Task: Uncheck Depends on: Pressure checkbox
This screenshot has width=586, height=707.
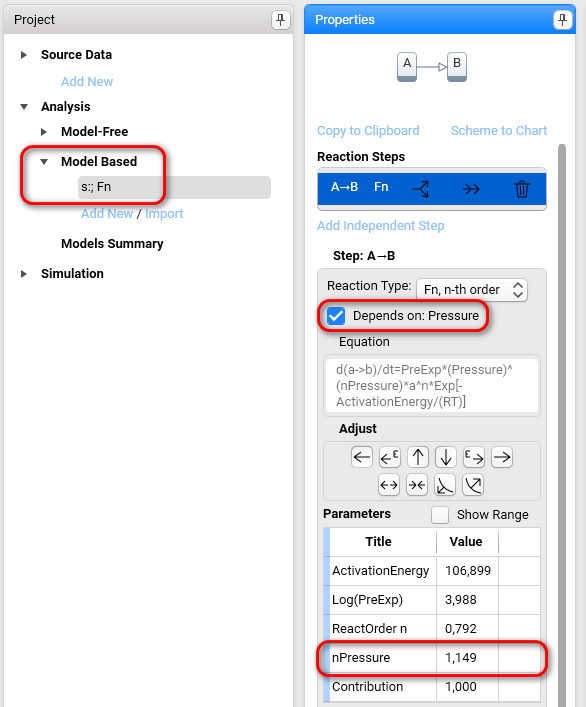Action: [336, 316]
